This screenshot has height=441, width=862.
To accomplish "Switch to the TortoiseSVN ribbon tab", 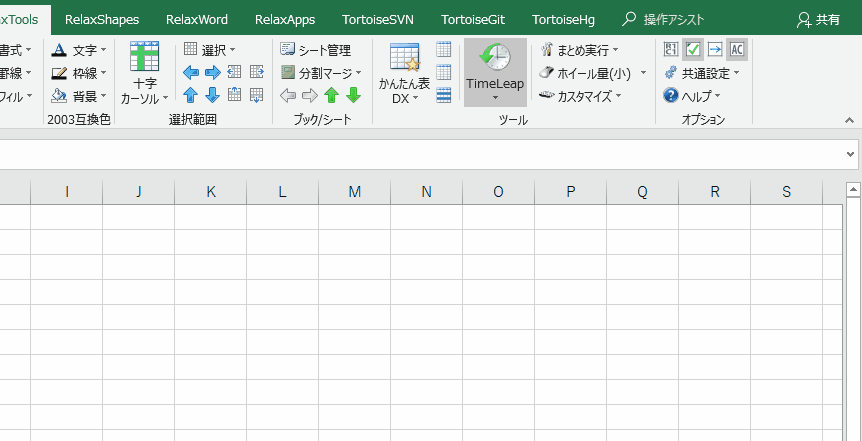I will pyautogui.click(x=378, y=20).
